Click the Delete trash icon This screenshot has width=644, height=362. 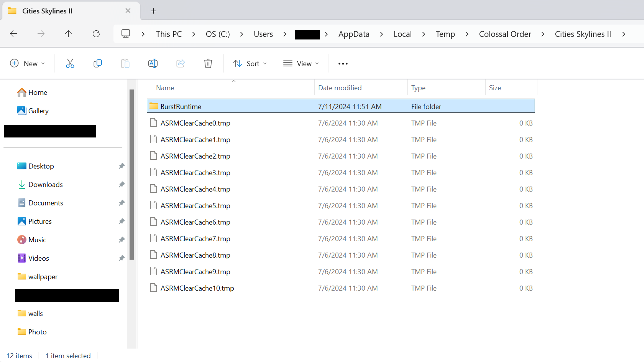tap(208, 63)
